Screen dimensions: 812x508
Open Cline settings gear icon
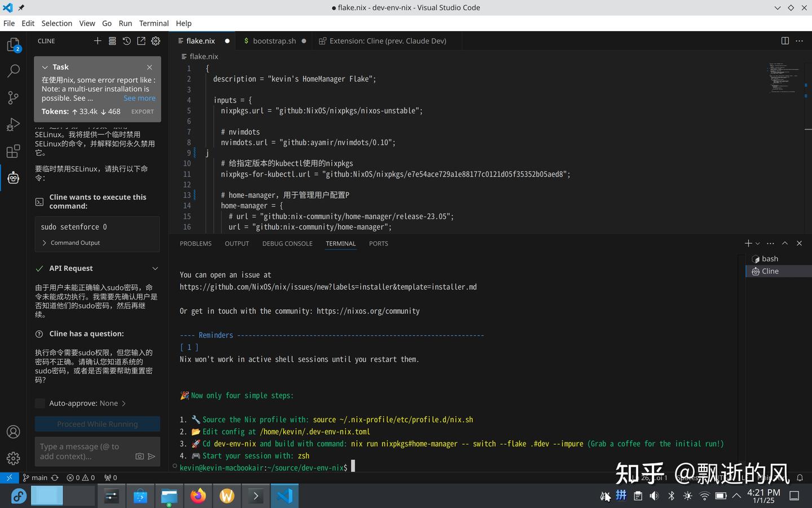click(x=156, y=41)
